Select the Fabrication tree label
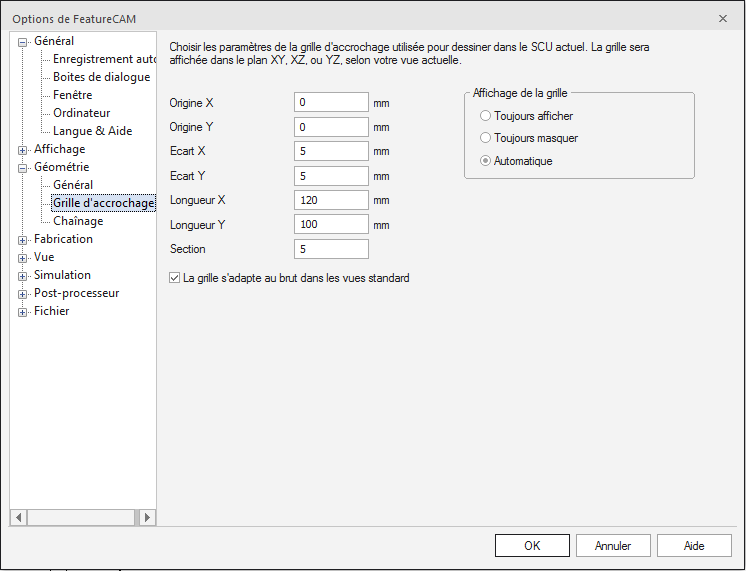The image size is (746, 571). [x=63, y=239]
